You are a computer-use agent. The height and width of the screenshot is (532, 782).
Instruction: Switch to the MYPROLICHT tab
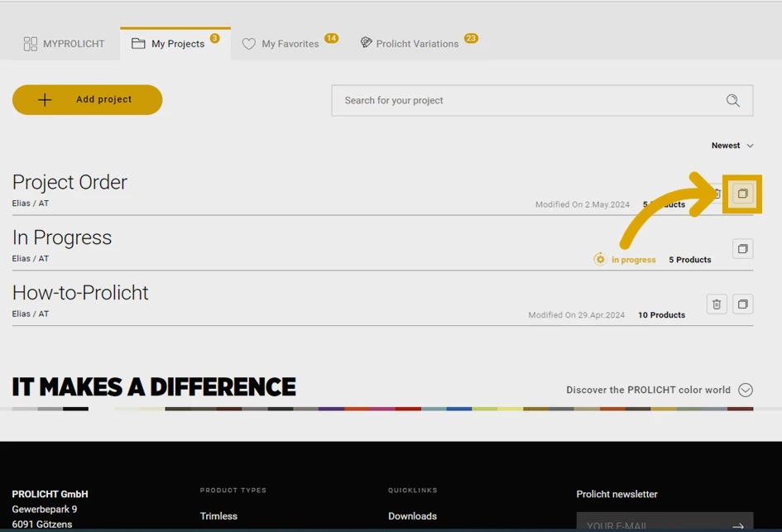click(65, 44)
